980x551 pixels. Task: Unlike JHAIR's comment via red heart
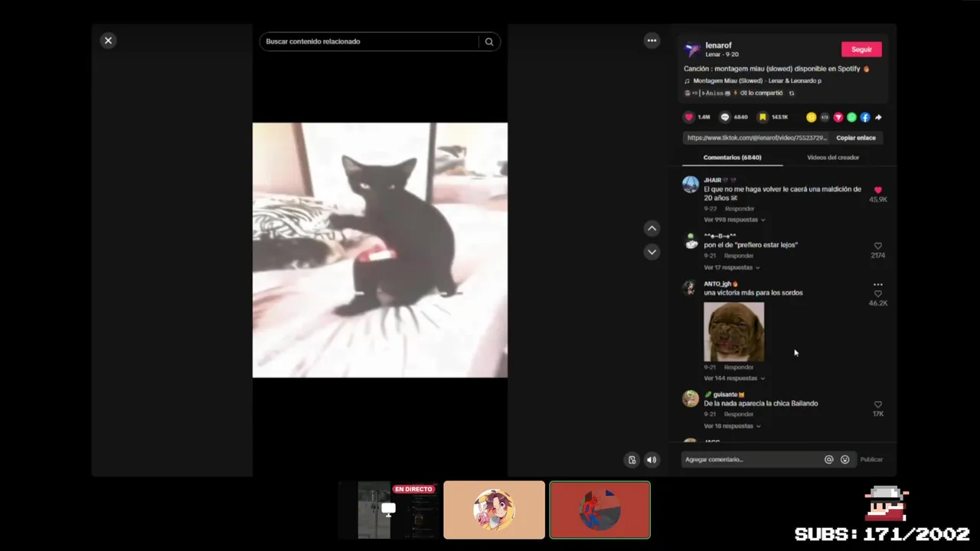click(877, 190)
